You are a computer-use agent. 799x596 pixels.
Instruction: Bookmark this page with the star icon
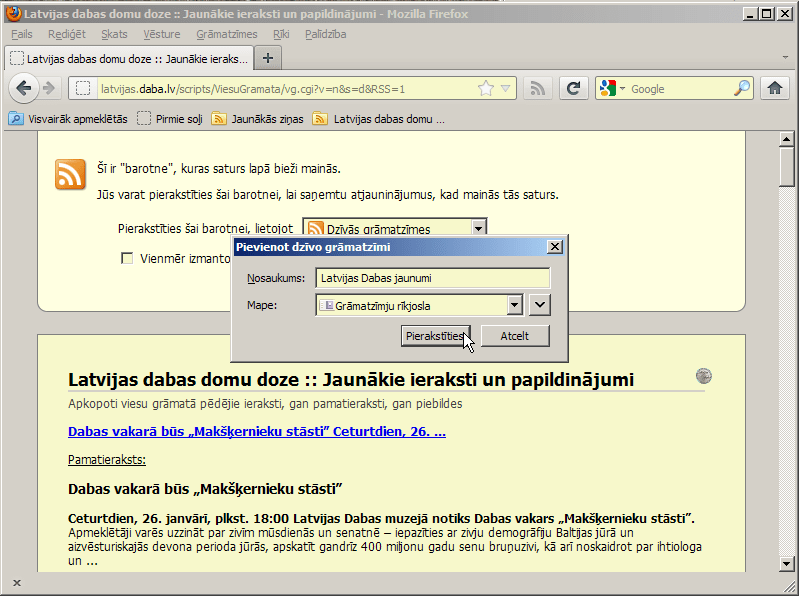tap(486, 89)
